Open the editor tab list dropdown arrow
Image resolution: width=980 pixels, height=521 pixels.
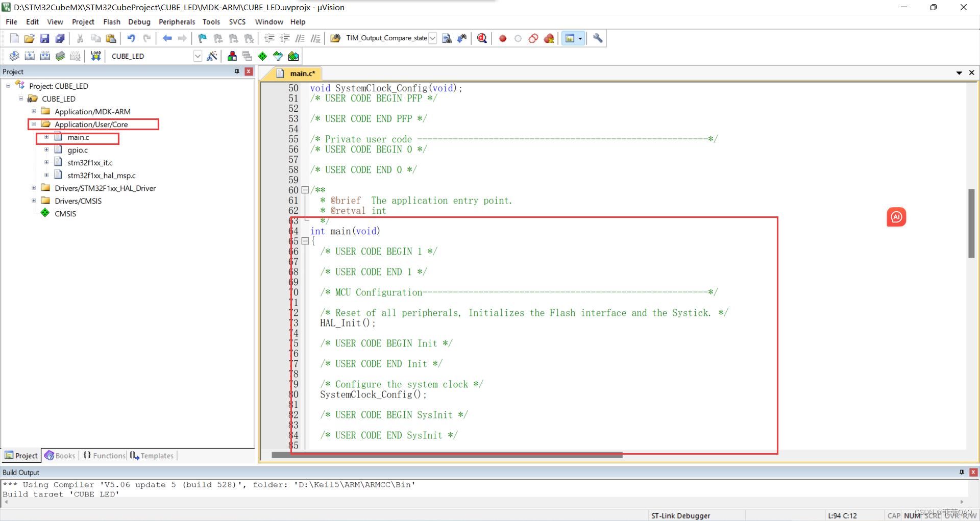959,73
